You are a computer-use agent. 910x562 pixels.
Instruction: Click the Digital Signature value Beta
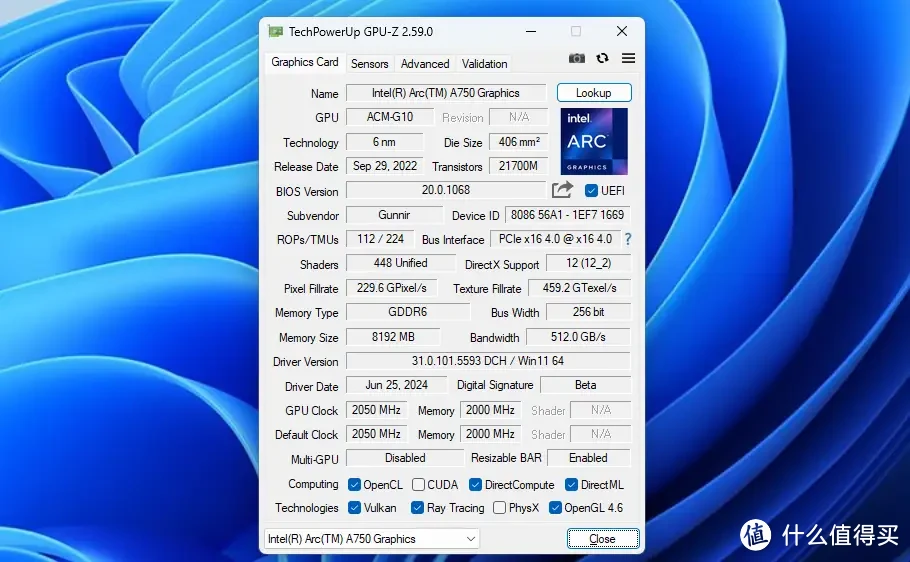[x=585, y=385]
